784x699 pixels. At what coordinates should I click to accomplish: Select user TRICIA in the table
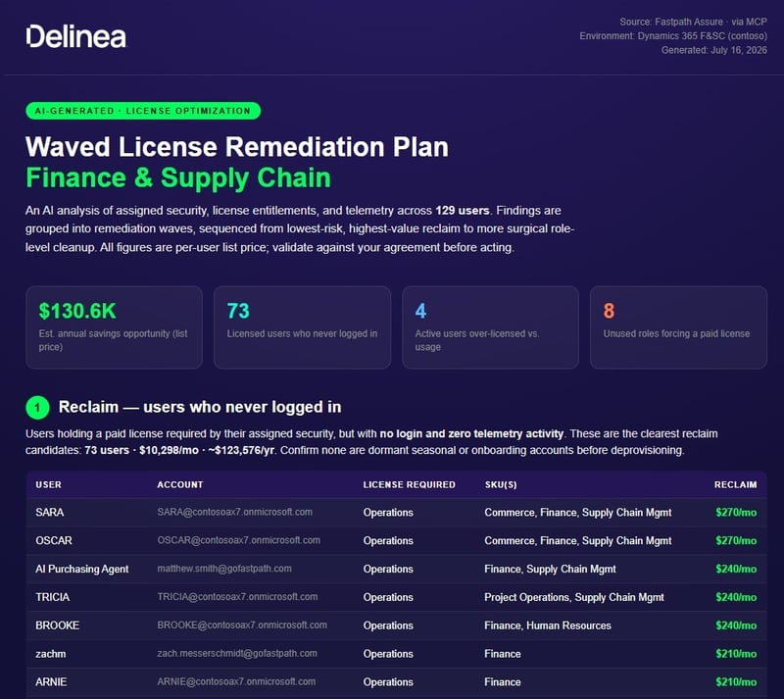(x=53, y=597)
